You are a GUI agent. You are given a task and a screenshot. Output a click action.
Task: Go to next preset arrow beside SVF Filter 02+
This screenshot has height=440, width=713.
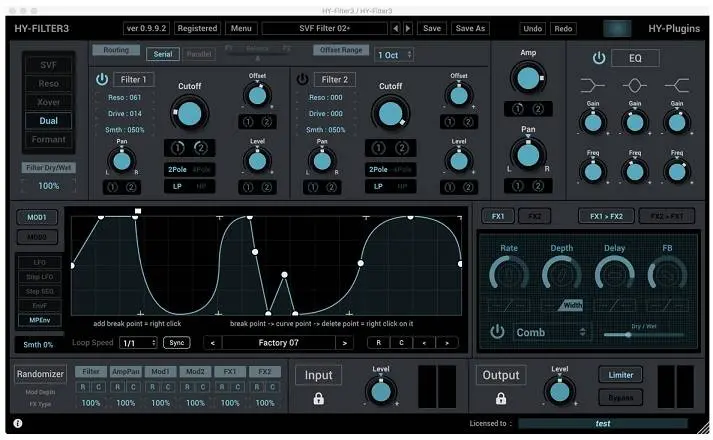tap(408, 28)
